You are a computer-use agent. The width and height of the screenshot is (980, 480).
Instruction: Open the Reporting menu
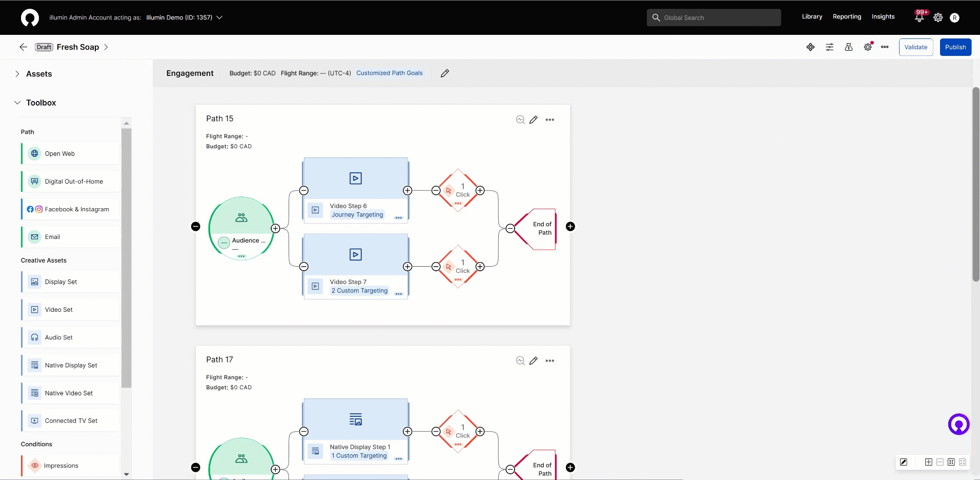[x=847, y=17]
